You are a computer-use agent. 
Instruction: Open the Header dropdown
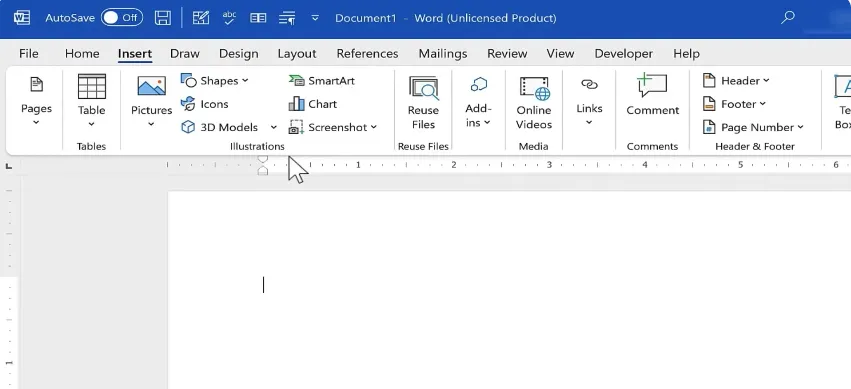coord(736,81)
